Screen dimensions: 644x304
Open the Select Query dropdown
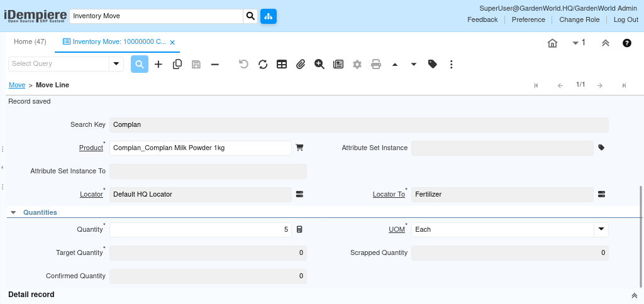pos(116,64)
